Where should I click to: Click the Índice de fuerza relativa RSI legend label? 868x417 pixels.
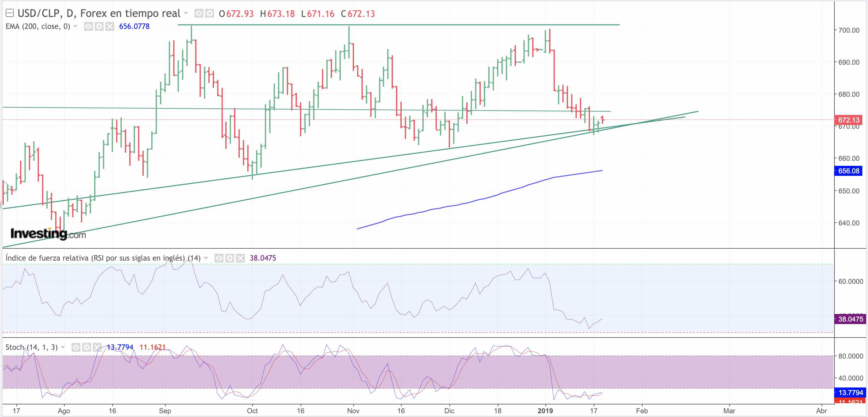coord(103,258)
